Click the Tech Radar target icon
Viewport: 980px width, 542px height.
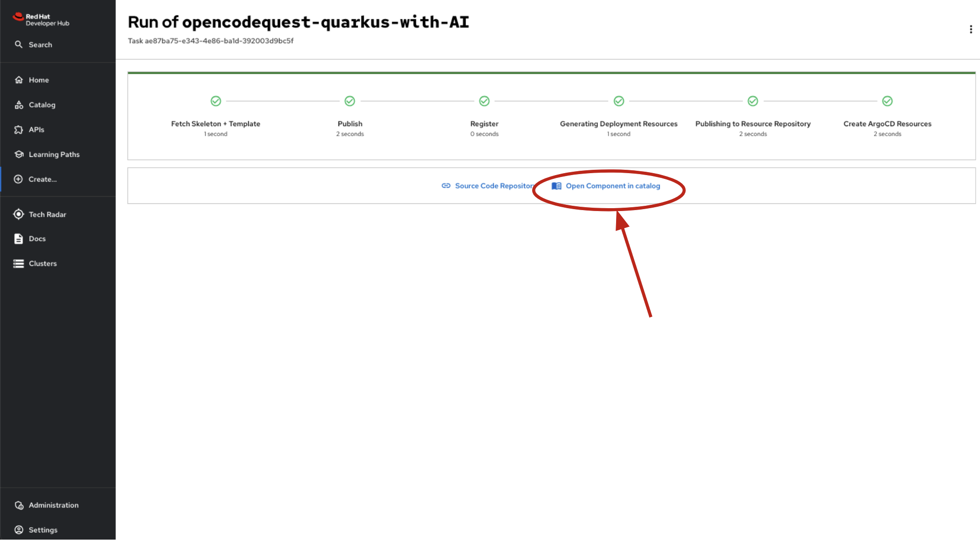coord(18,214)
